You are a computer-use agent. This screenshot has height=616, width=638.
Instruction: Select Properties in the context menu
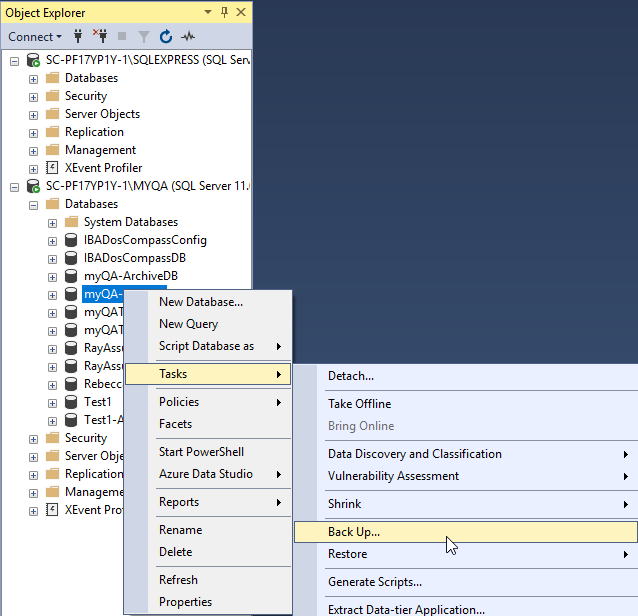tap(185, 602)
